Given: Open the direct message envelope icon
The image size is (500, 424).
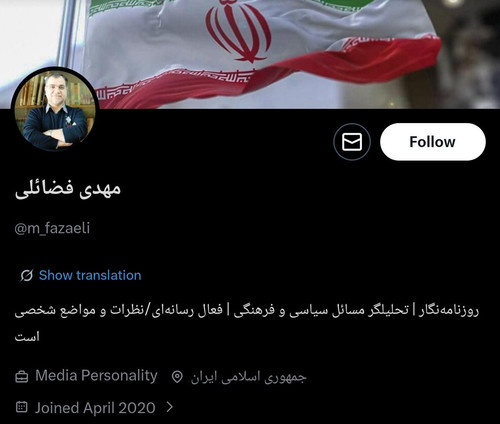Looking at the screenshot, I should point(352,142).
